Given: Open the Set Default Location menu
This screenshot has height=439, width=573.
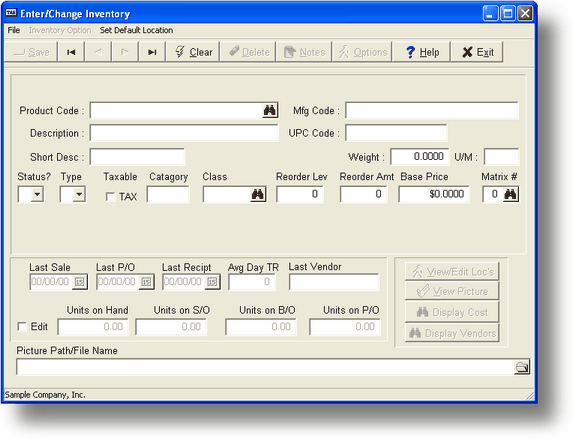Looking at the screenshot, I should pyautogui.click(x=136, y=30).
